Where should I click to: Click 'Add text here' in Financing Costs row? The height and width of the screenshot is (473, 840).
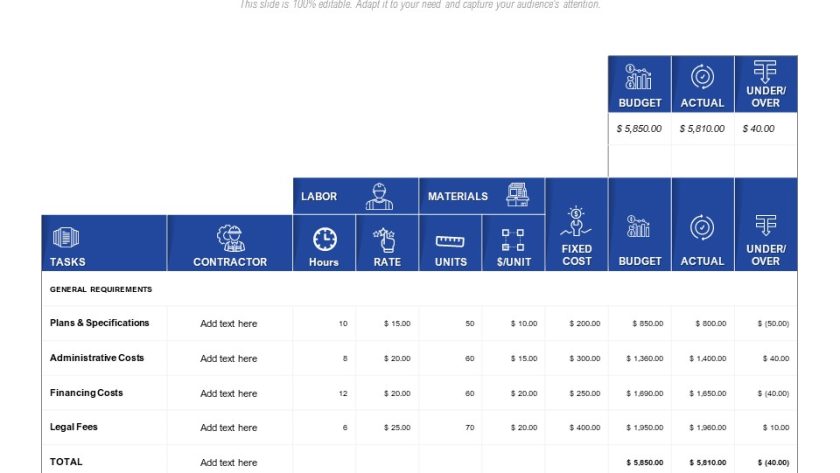click(229, 393)
